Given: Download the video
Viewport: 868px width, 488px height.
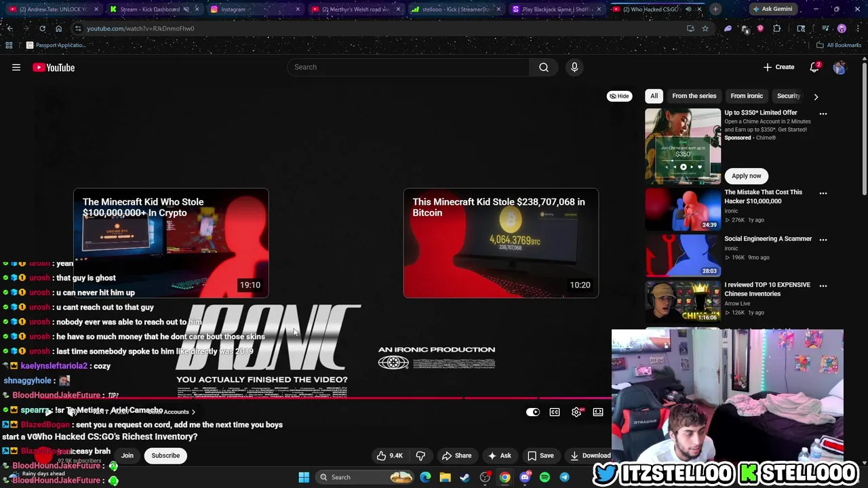Looking at the screenshot, I should 589,455.
